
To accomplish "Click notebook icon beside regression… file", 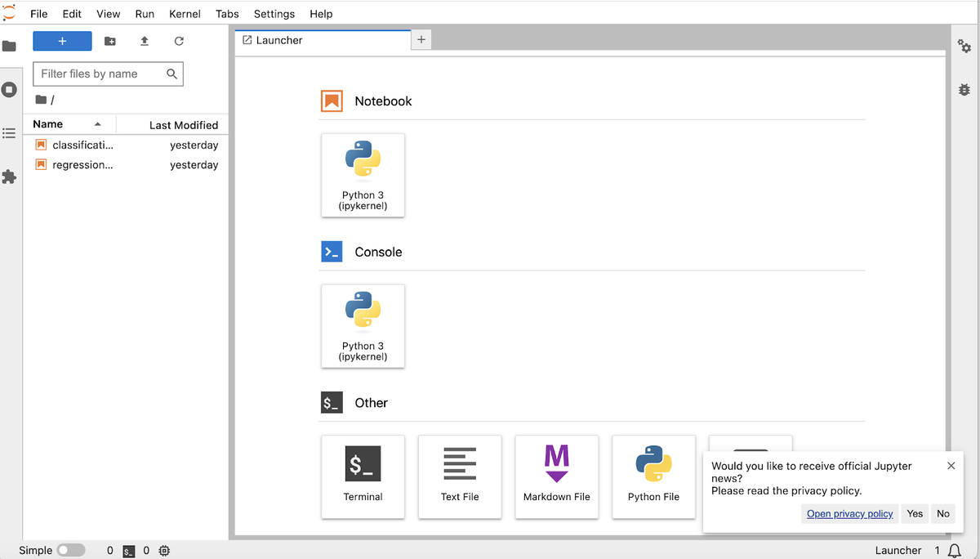I will click(41, 164).
